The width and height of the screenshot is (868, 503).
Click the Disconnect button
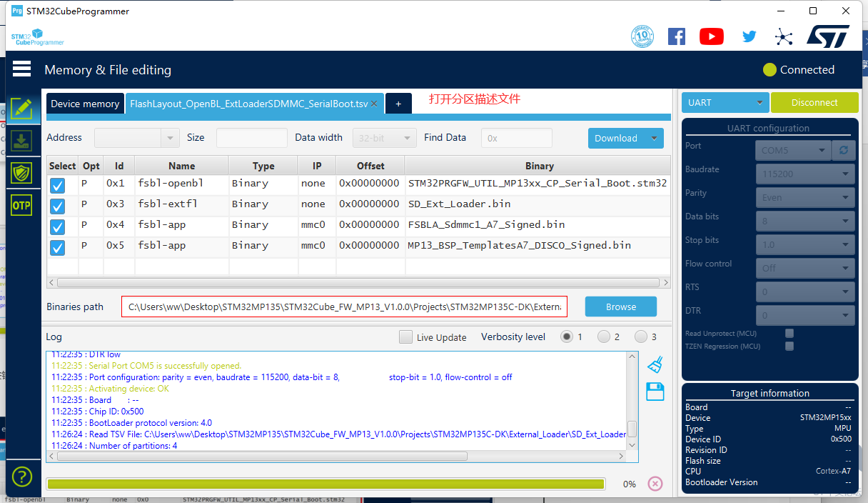(814, 102)
